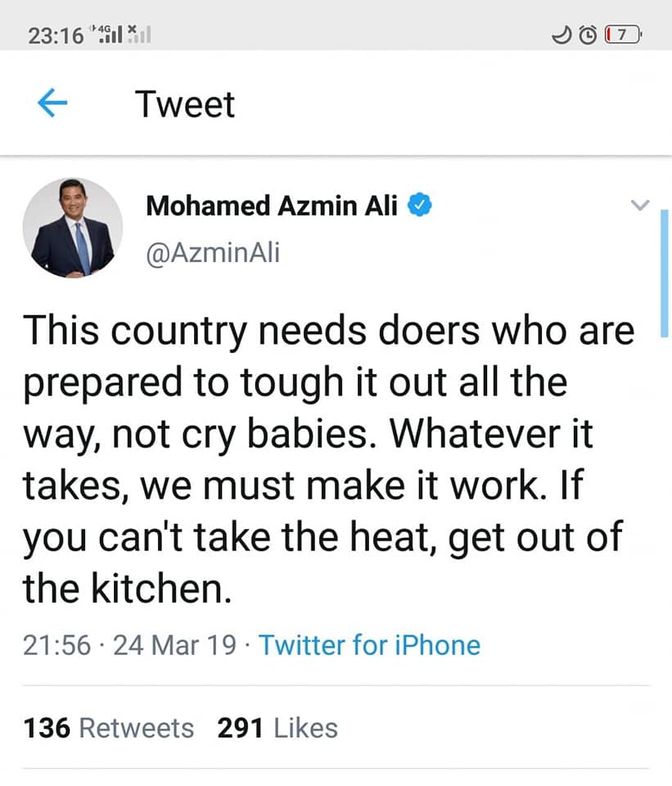
Task: Click the blue verified badge beside the name
Action: (420, 206)
